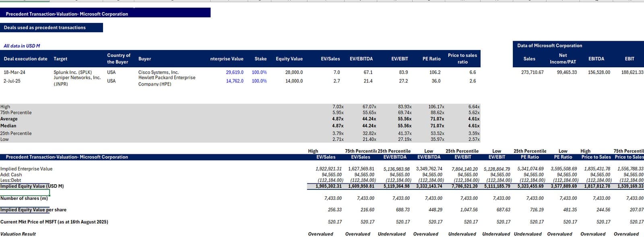The width and height of the screenshot is (644, 237).
Task: Select the 'Country of the Buyer' header
Action: [119, 58]
